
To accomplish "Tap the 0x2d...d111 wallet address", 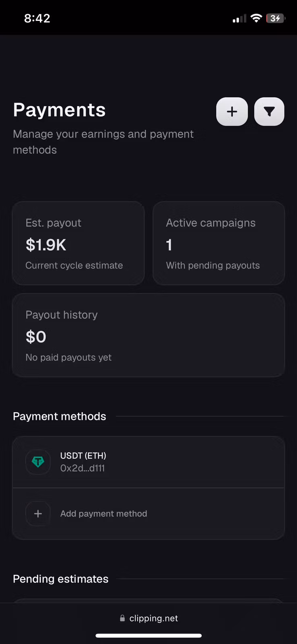I will click(82, 468).
